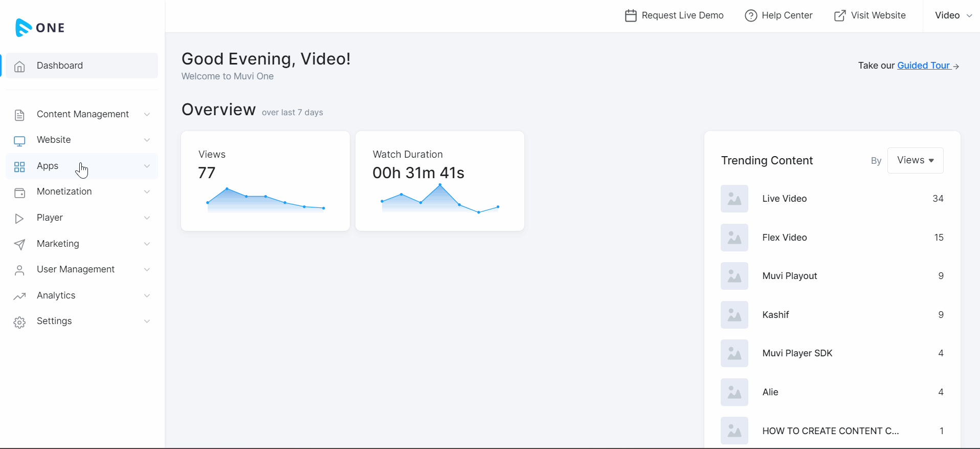Click the Alie thumbnail

734,392
